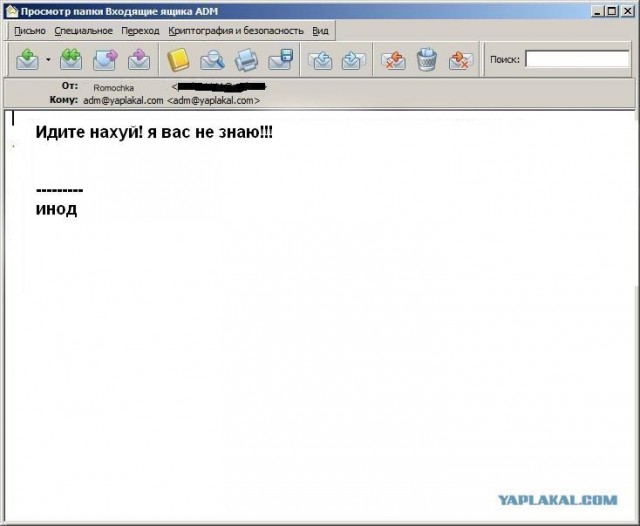Maximize the message viewer window
Screen dimensions: 640x526
point(612,11)
